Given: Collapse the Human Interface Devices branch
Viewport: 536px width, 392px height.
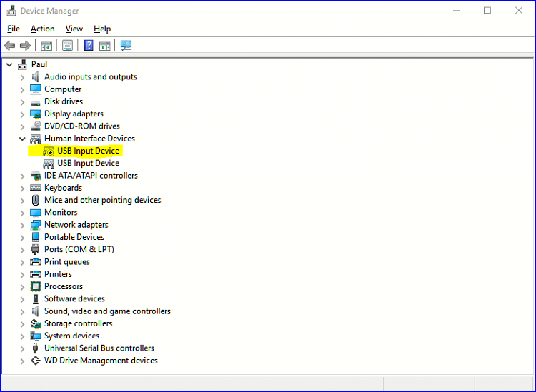Looking at the screenshot, I should tap(22, 139).
